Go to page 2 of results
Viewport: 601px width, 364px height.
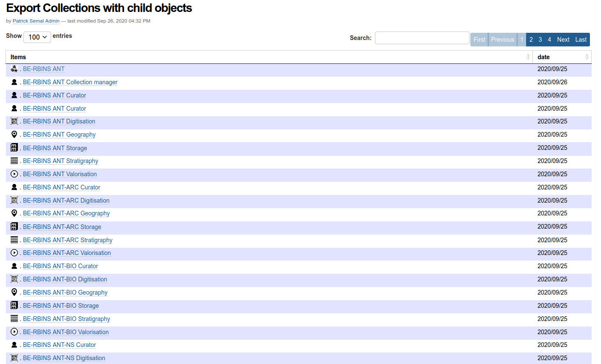[x=531, y=40]
